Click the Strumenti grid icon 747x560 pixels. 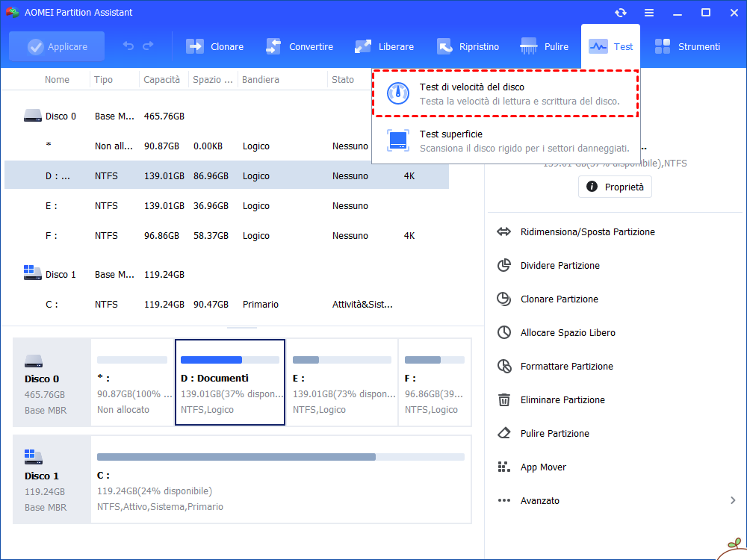point(663,46)
